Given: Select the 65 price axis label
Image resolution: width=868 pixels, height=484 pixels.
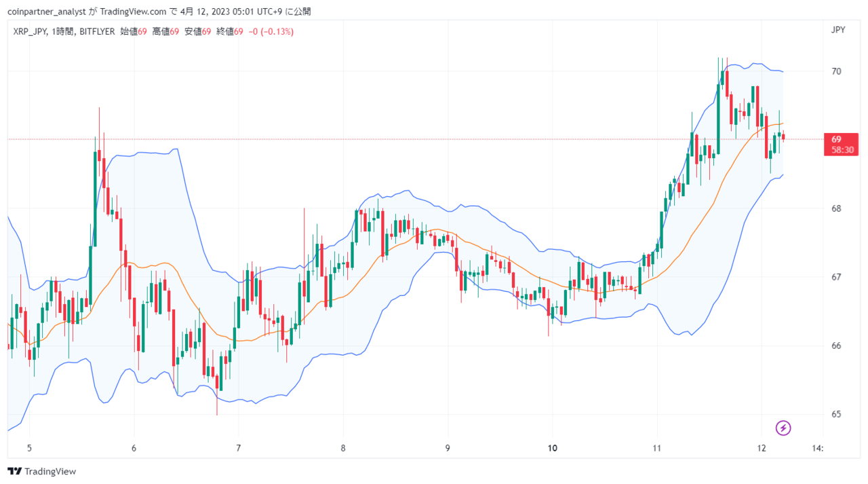Looking at the screenshot, I should 836,414.
